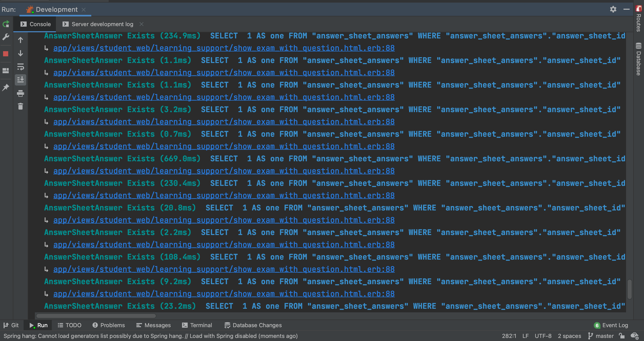Open the wrench settings icon
This screenshot has height=341, width=644.
[x=6, y=37]
